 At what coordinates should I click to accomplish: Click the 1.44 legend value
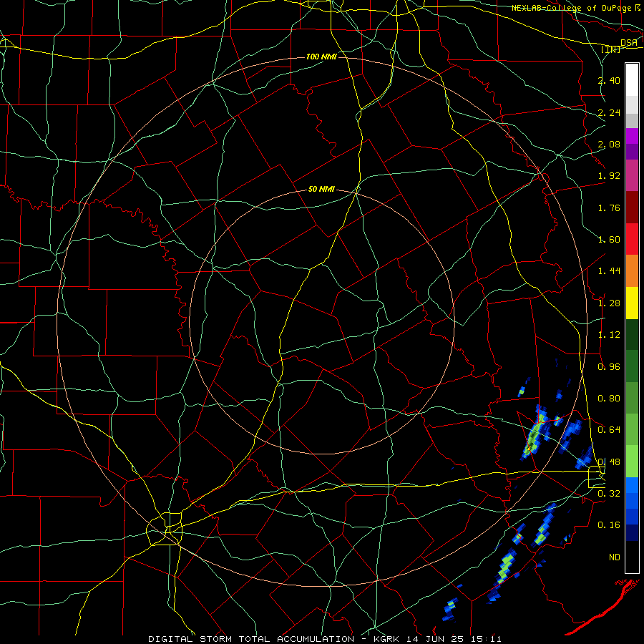pyautogui.click(x=609, y=271)
